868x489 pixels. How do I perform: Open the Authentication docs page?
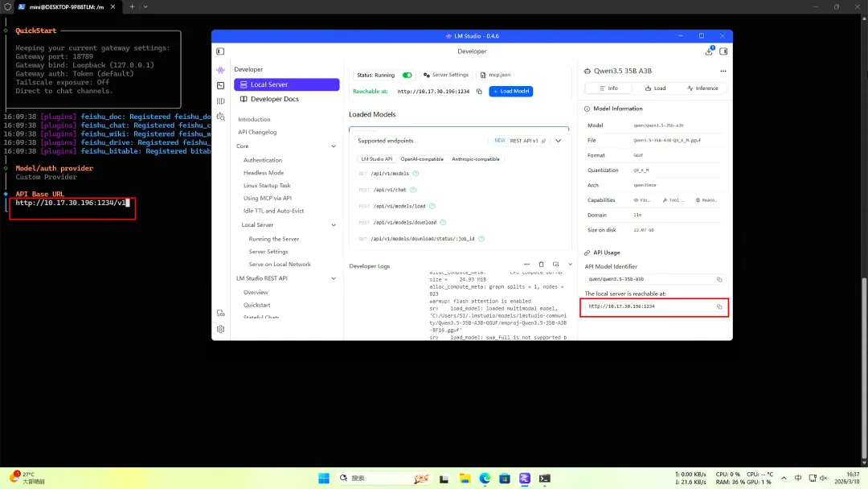click(x=262, y=160)
